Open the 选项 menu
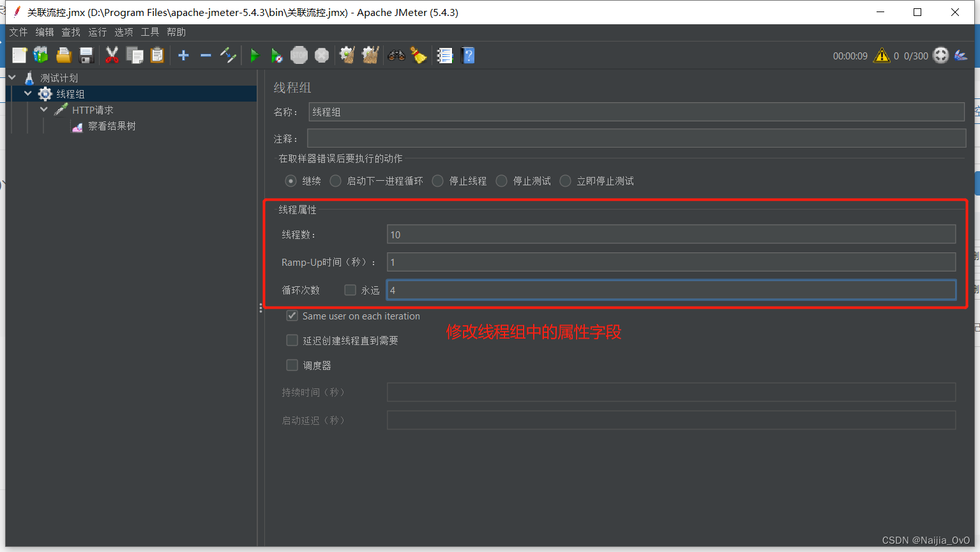The height and width of the screenshot is (552, 980). coord(124,32)
